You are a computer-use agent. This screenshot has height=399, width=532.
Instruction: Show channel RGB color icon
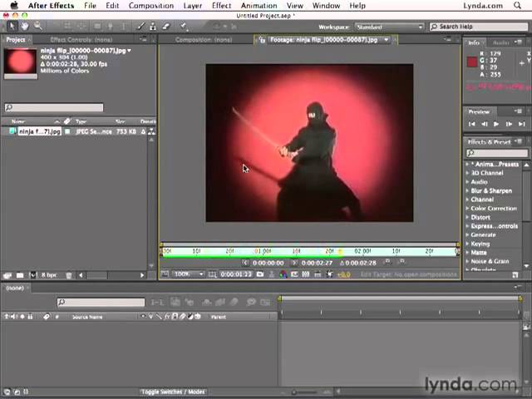click(x=283, y=274)
